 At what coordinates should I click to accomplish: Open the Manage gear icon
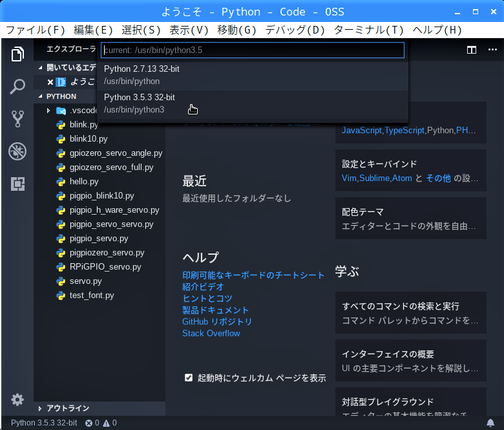point(17,400)
